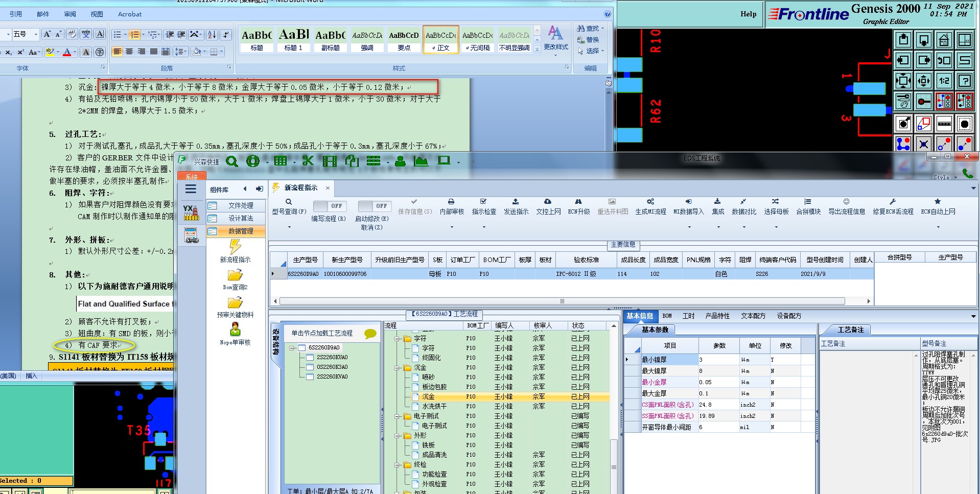The image size is (980, 494).
Task: Click the person icon in EDS top toolbar
Action: tap(400, 161)
